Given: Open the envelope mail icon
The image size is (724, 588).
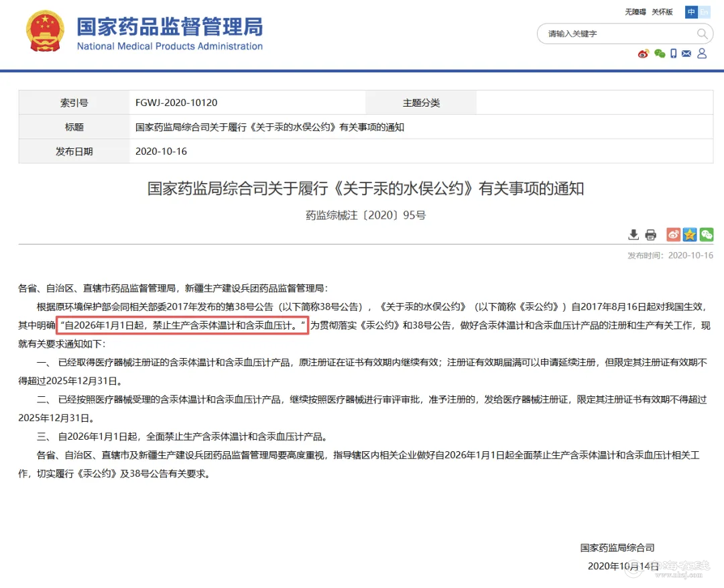Looking at the screenshot, I should coord(686,54).
